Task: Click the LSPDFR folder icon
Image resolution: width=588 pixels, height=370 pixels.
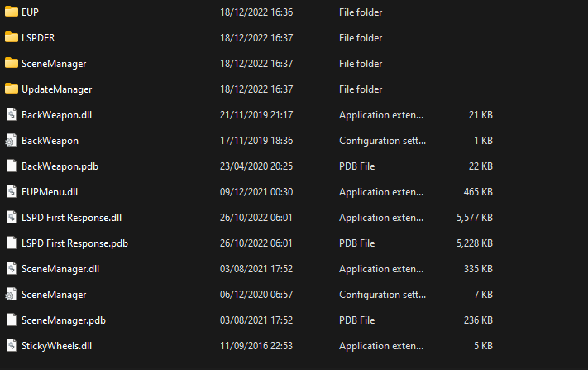Action: click(x=11, y=38)
